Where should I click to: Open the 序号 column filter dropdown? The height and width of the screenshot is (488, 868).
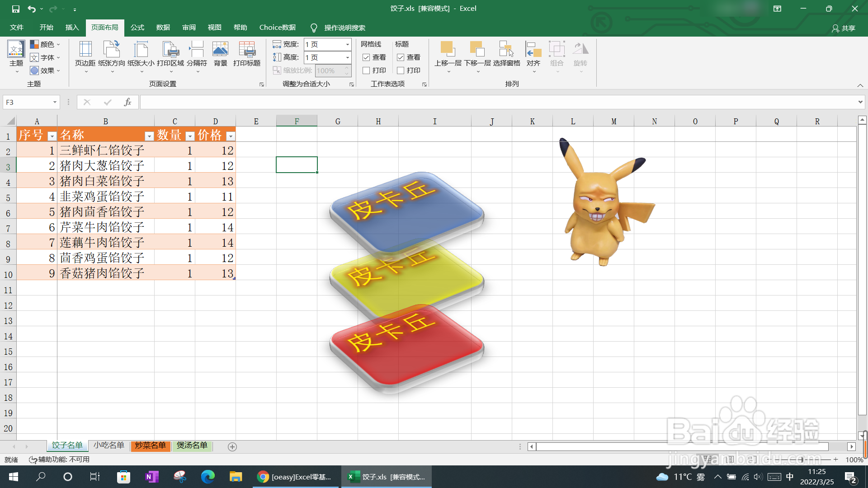[52, 136]
